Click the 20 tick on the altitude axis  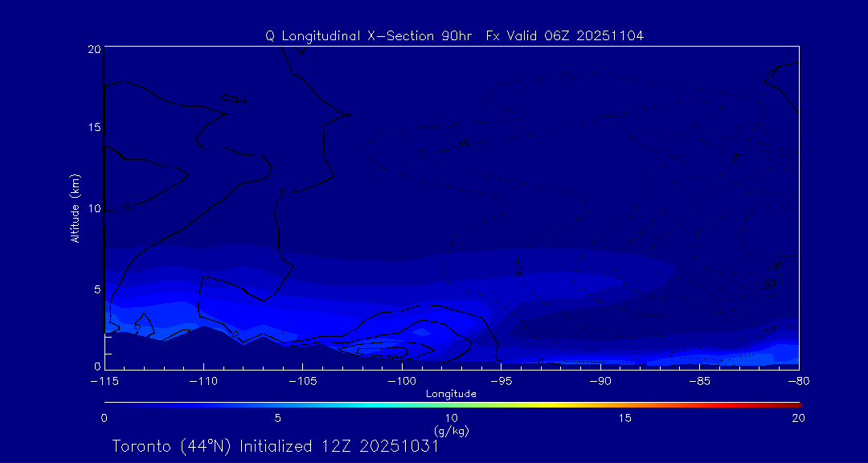click(94, 49)
